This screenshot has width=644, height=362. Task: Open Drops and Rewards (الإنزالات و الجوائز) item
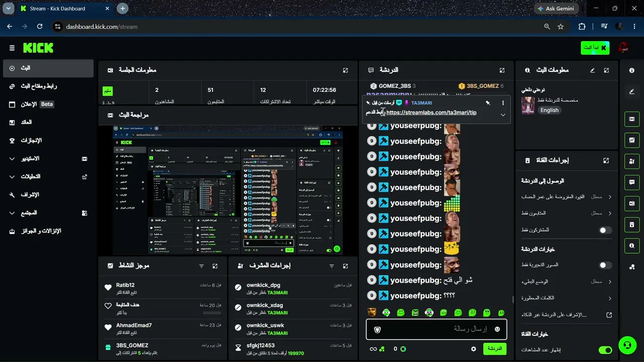point(48,231)
